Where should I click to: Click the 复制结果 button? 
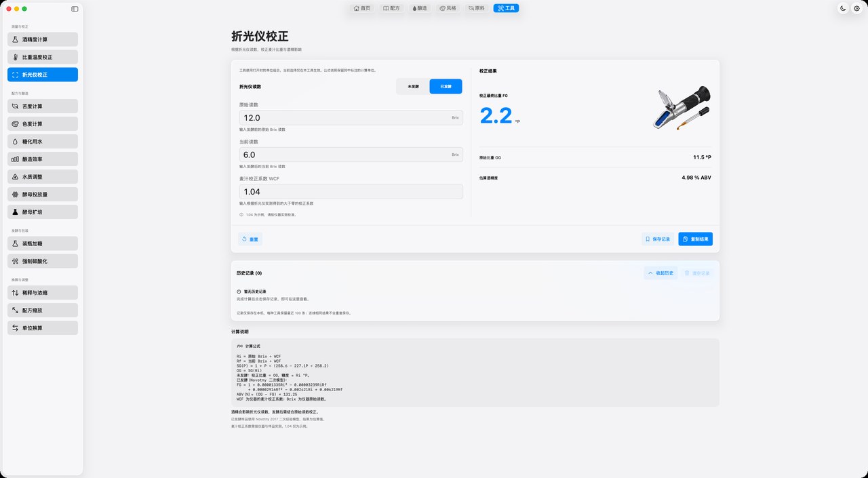point(695,239)
